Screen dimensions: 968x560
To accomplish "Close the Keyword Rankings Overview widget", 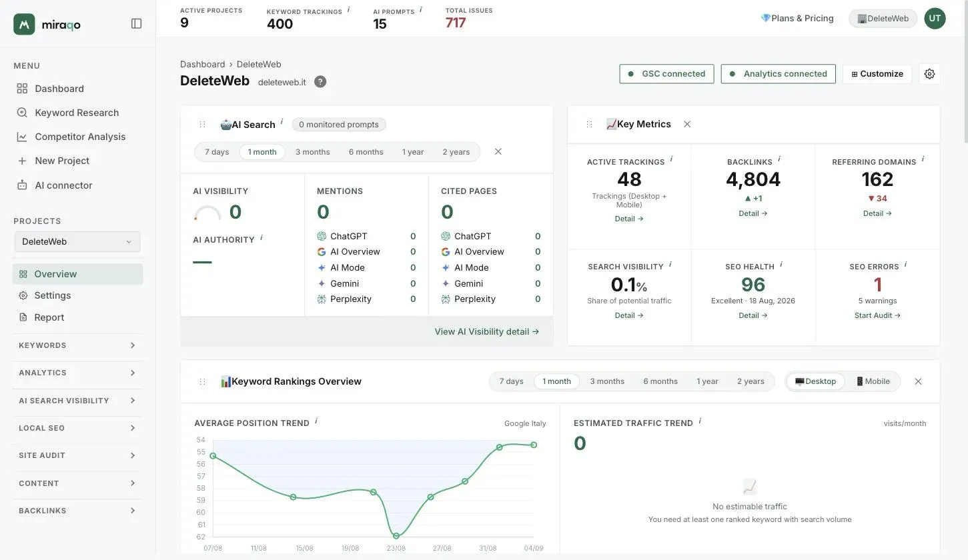I will 918,381.
